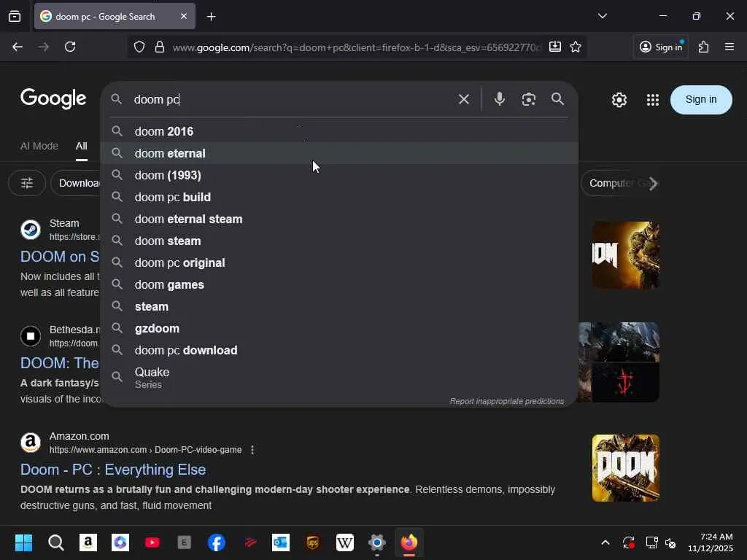The image size is (747, 560).
Task: Open YouTube from the taskbar
Action: (x=152, y=542)
